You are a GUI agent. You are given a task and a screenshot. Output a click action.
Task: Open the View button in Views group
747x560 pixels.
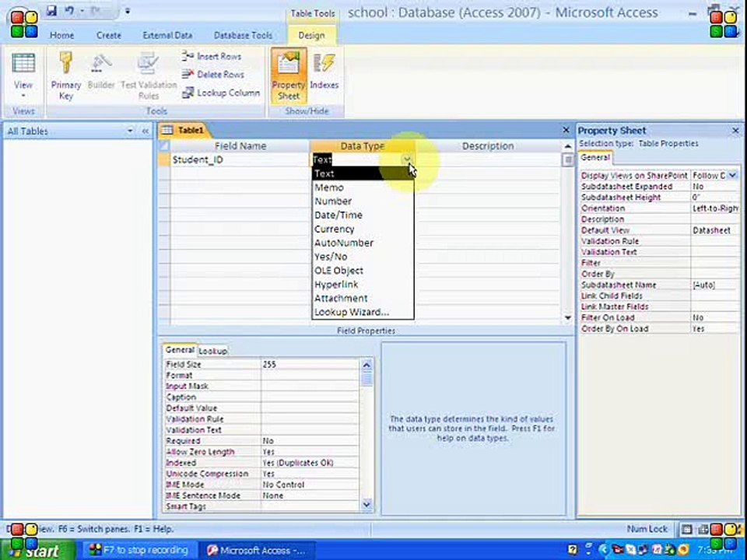(23, 76)
